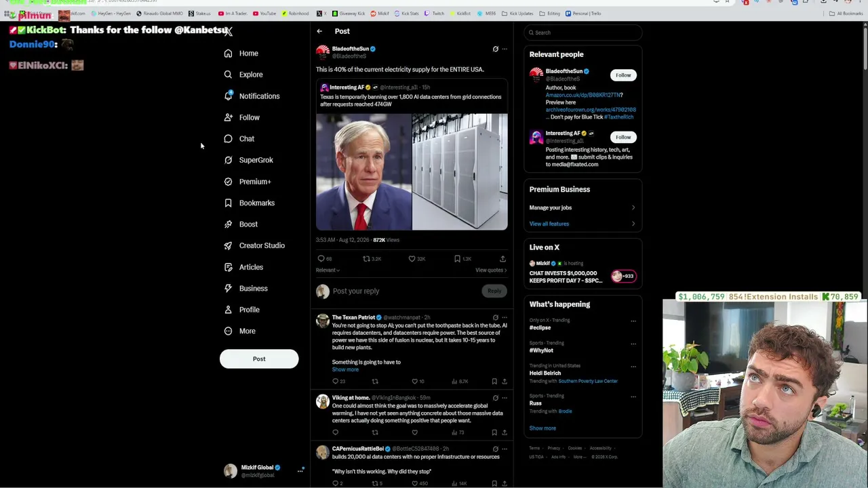868x488 pixels.
Task: Go to the Follow section
Action: 242,117
